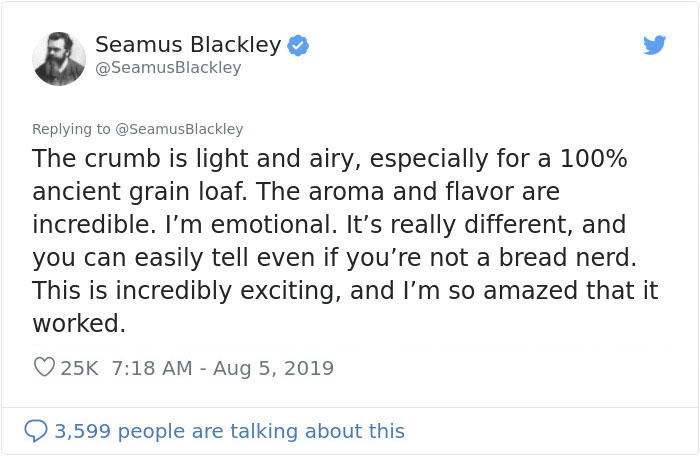Click the 25K likes count
The image size is (700, 456).
click(x=77, y=368)
